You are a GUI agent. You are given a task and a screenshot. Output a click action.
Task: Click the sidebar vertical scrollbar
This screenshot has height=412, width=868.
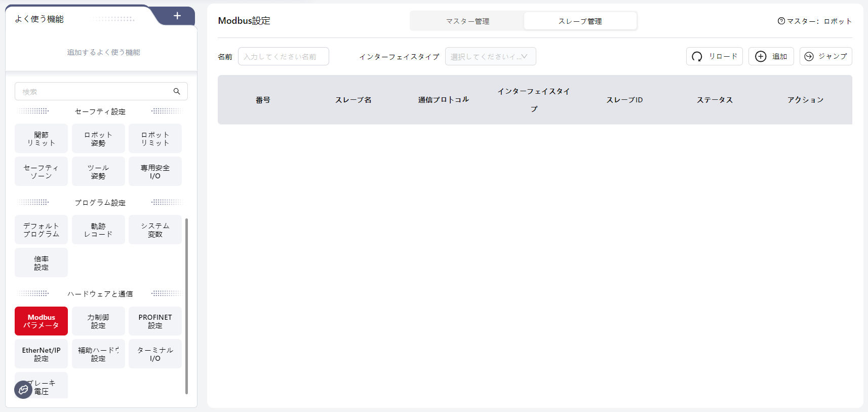point(186,304)
